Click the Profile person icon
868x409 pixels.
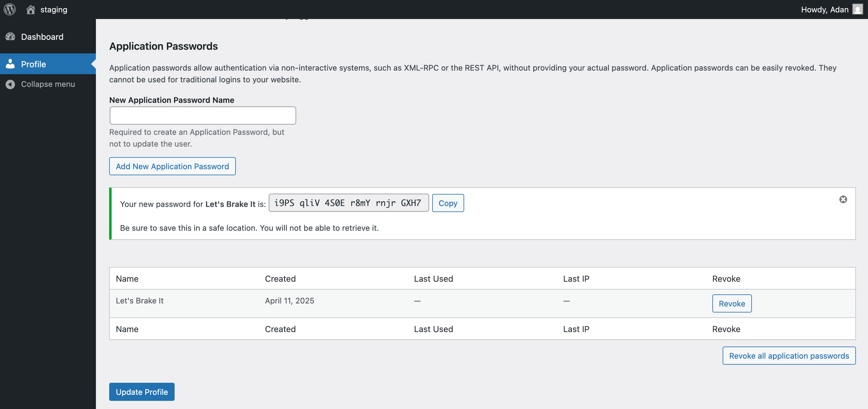11,64
